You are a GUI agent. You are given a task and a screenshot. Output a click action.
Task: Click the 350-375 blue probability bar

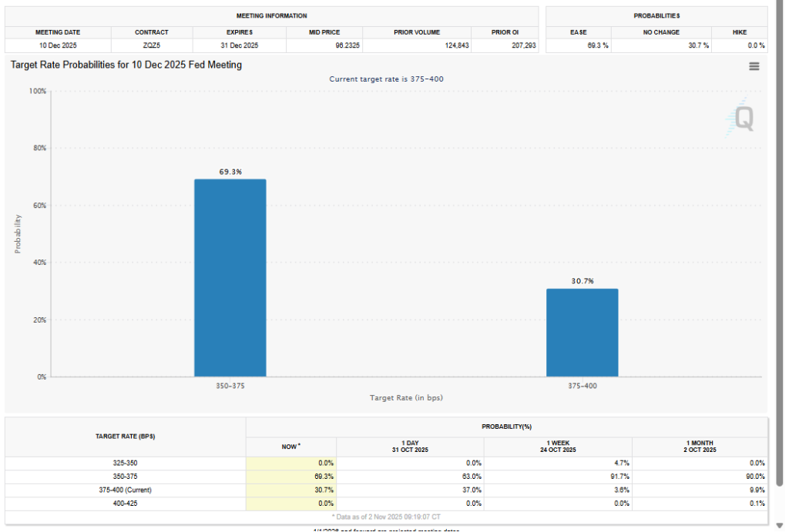click(230, 277)
